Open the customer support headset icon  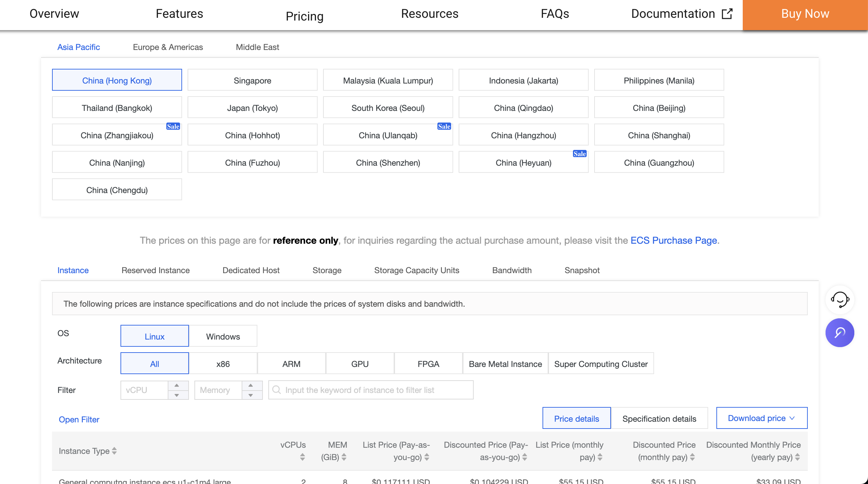point(840,300)
